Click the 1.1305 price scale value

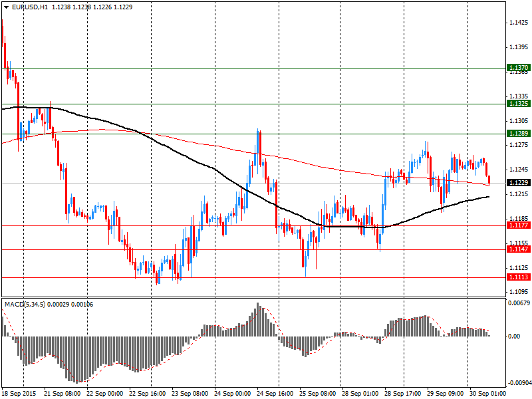coord(519,121)
